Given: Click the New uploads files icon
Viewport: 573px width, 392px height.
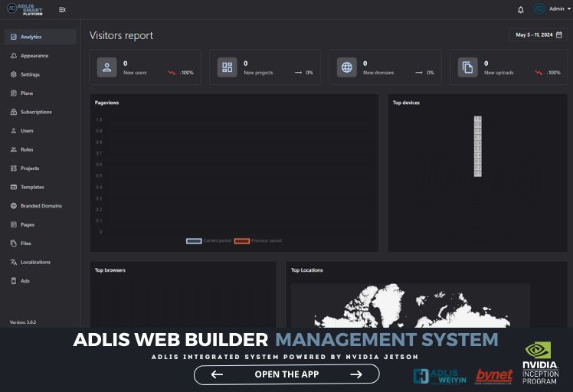Looking at the screenshot, I should coord(467,67).
